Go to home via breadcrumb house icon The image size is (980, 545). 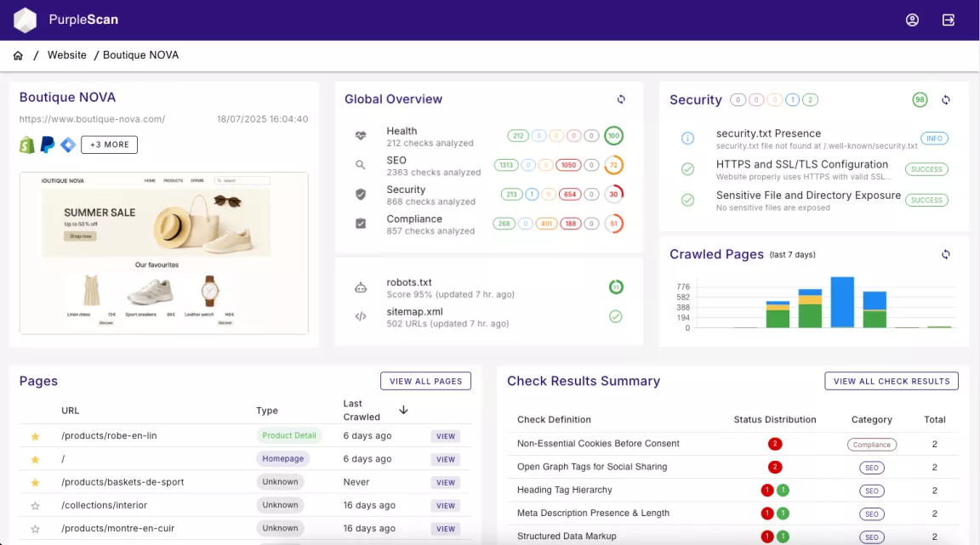tap(18, 55)
